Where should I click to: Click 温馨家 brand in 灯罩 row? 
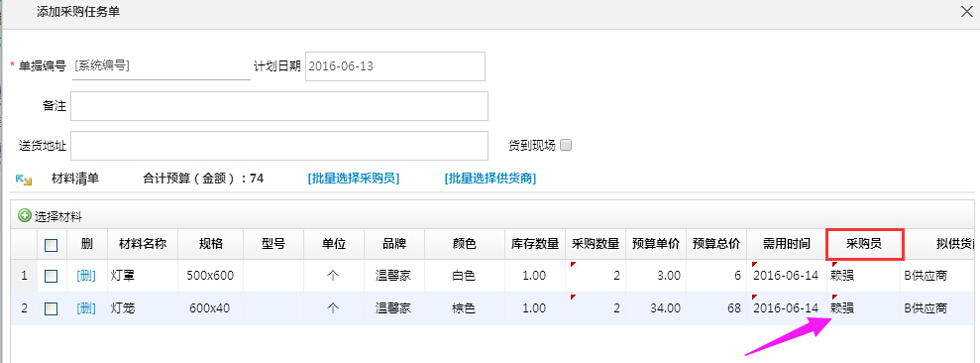(x=394, y=276)
